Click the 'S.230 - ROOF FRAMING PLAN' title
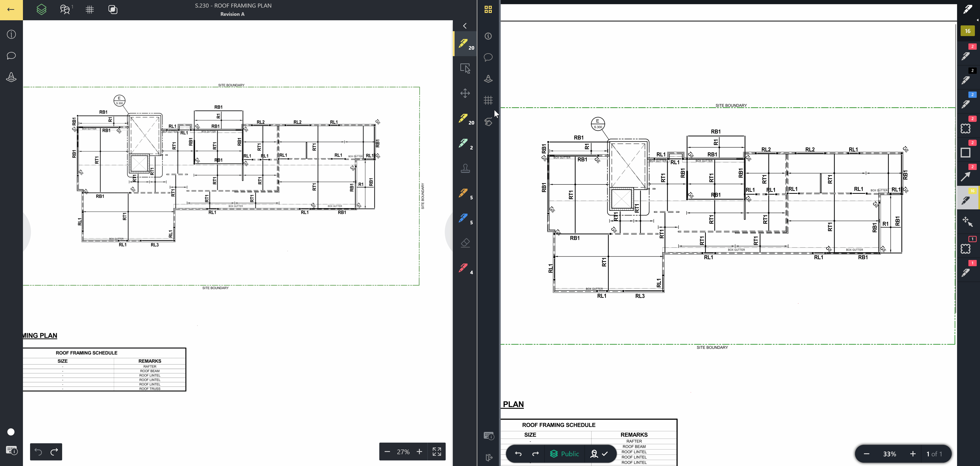 [x=233, y=6]
